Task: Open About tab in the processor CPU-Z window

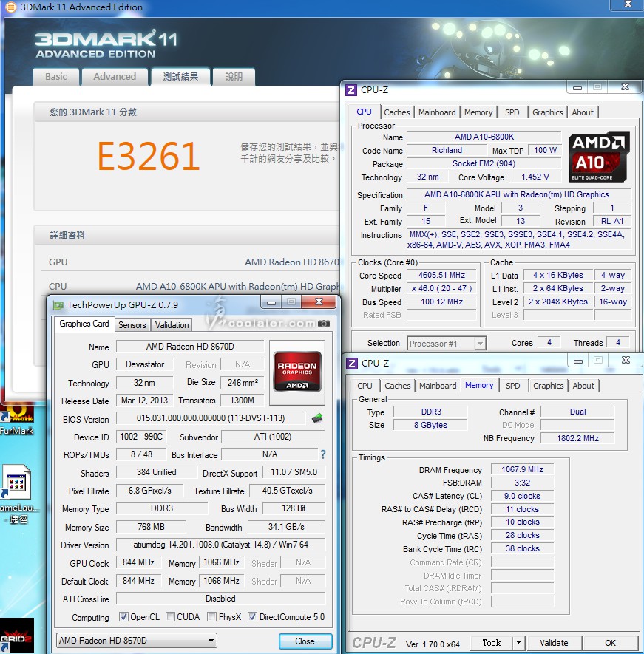Action: click(x=583, y=112)
